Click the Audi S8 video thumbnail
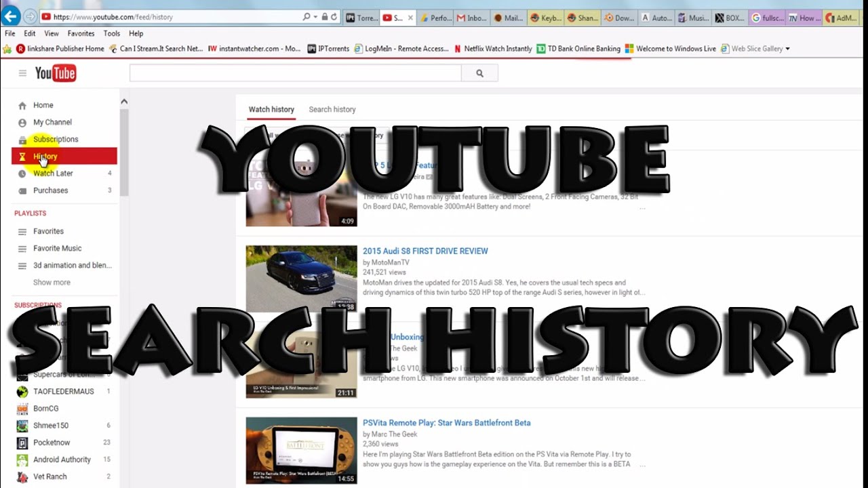The image size is (868, 488). coord(301,279)
